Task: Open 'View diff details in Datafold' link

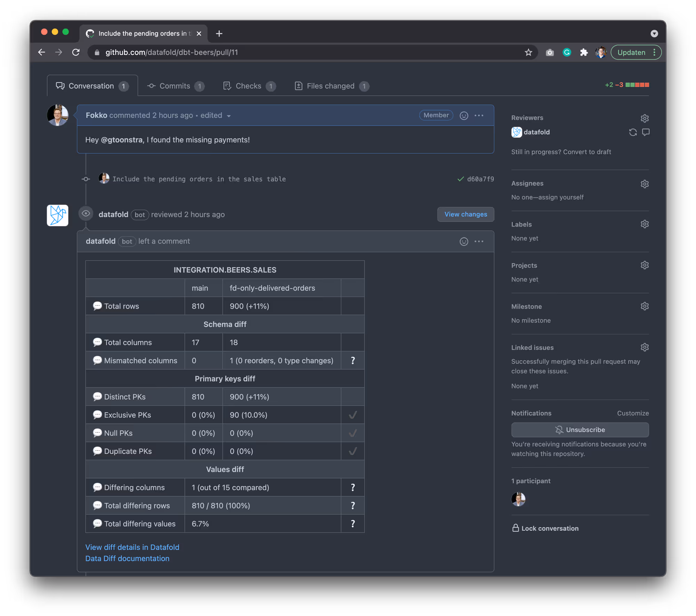Action: pos(132,547)
